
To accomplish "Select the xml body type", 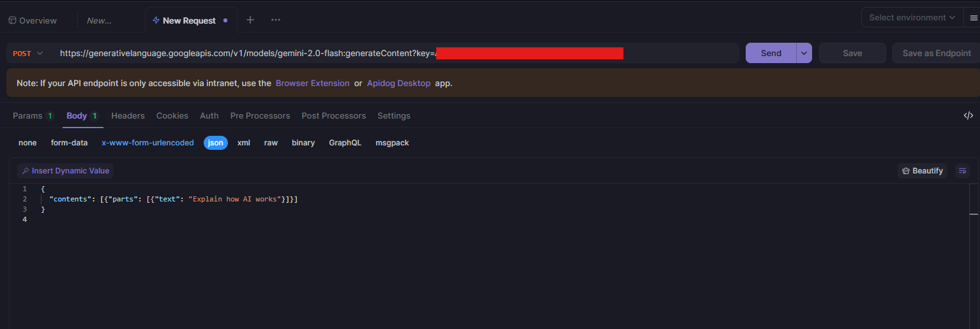I will coord(244,143).
